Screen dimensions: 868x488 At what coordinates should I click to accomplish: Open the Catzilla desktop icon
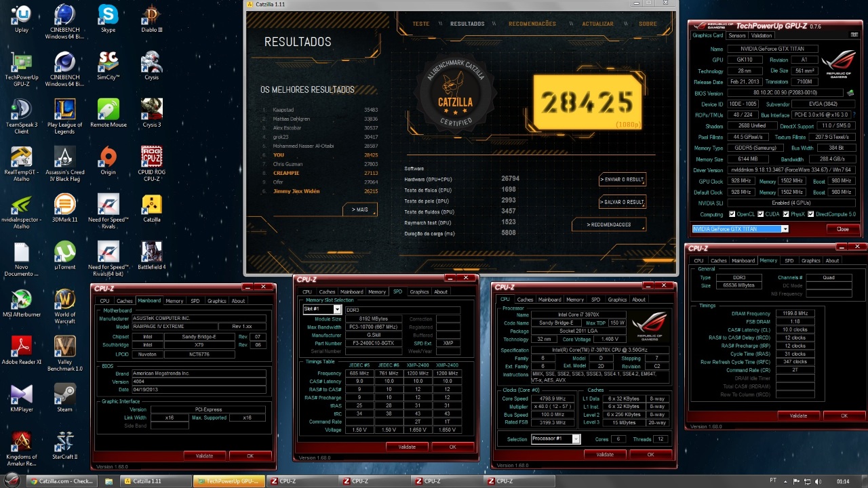pos(151,209)
